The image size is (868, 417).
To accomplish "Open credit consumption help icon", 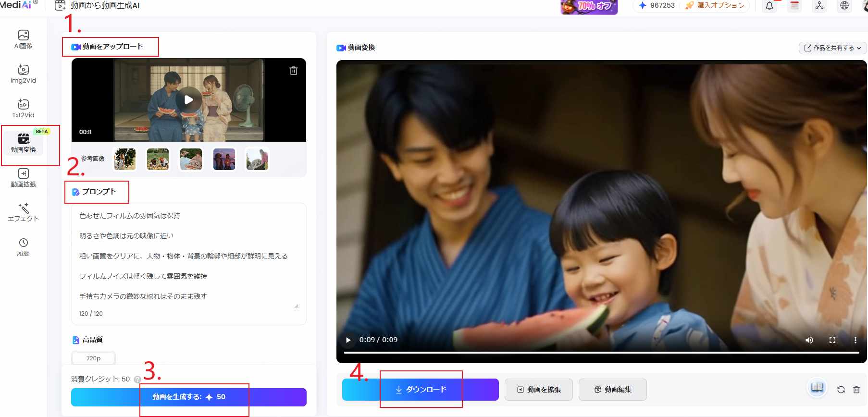I will [x=137, y=379].
